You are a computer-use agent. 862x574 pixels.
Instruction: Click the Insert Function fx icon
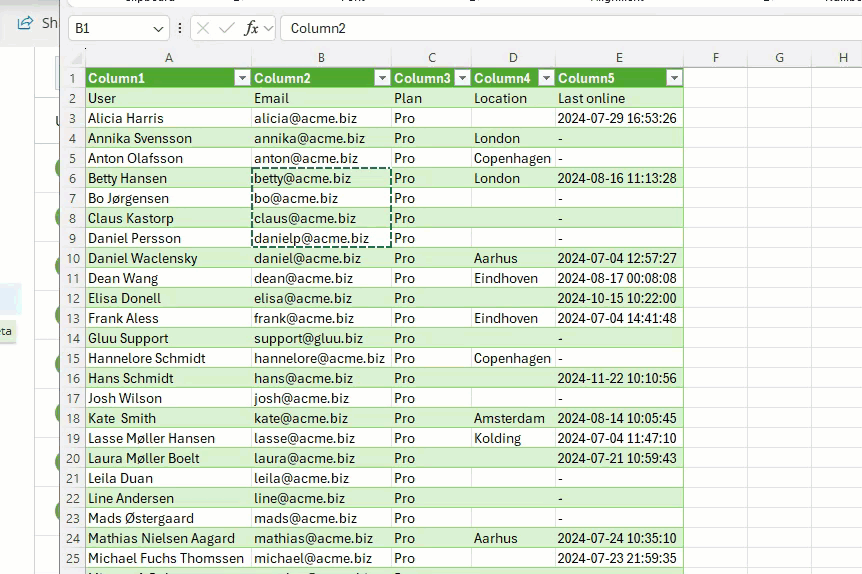251,28
